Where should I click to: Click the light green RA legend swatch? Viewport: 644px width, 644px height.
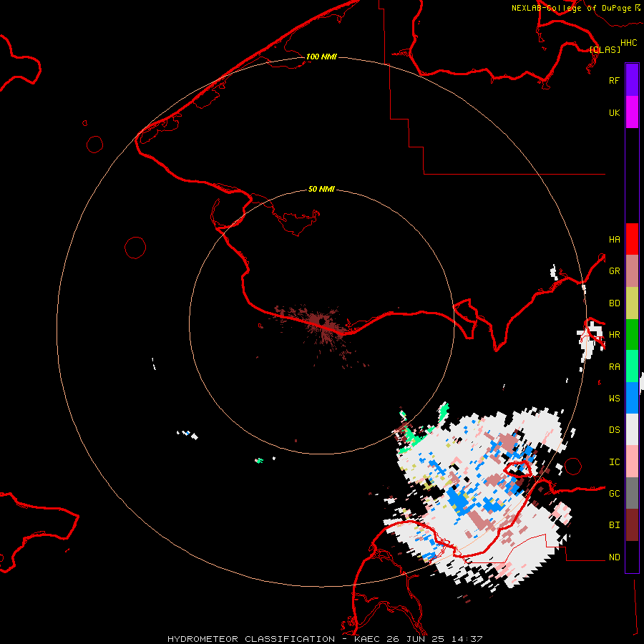[x=632, y=366]
